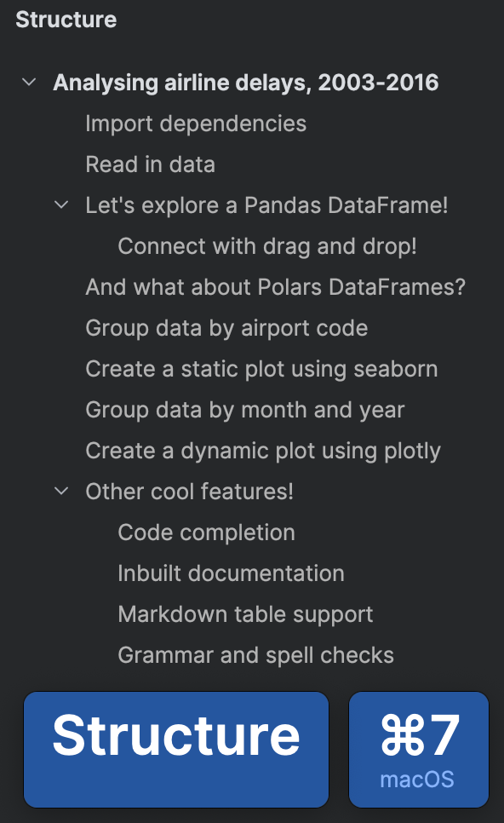Collapse the Let's explore a Pandas DataFrame section
Image resolution: width=504 pixels, height=823 pixels.
61,205
